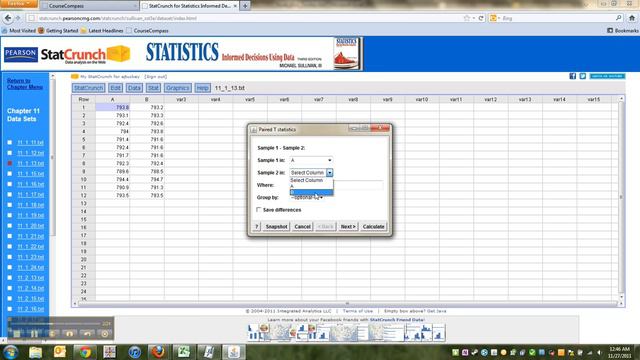Check the box beside 11_1_19.txt
Image resolution: width=640 pixels, height=360 pixels.
coord(10,215)
